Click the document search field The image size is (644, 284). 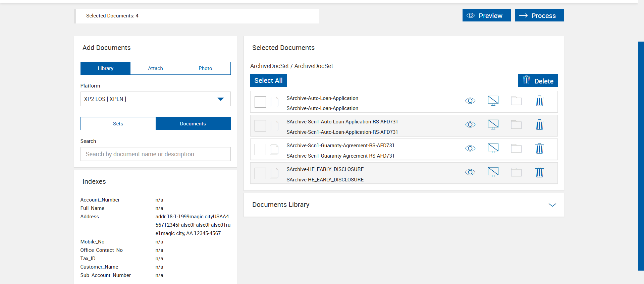[155, 154]
